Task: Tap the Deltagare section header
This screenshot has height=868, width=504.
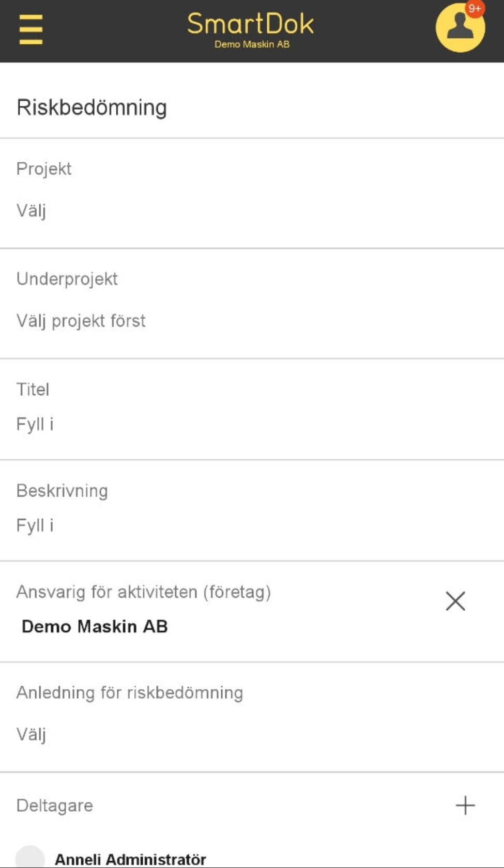Action: click(54, 805)
